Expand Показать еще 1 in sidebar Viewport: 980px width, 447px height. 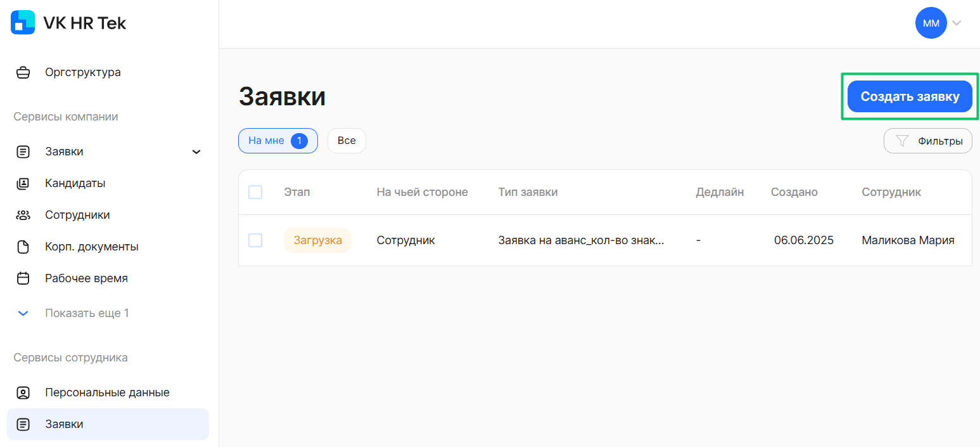87,313
